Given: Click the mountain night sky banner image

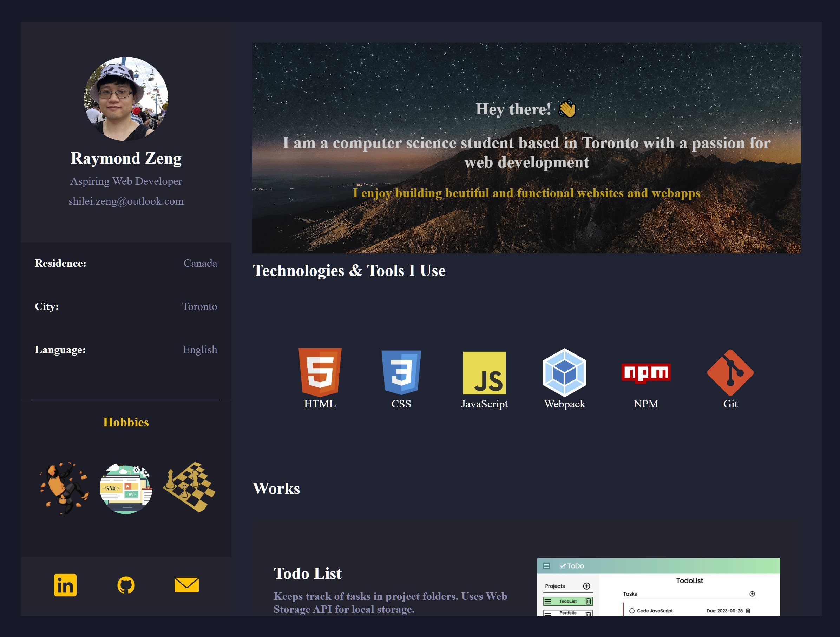Looking at the screenshot, I should coord(527,148).
